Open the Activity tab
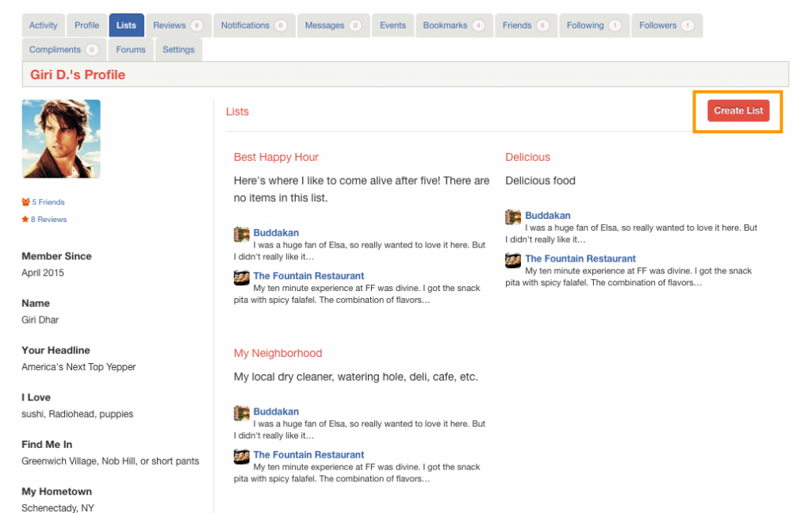Viewport: 812px width, 513px height. 43,25
